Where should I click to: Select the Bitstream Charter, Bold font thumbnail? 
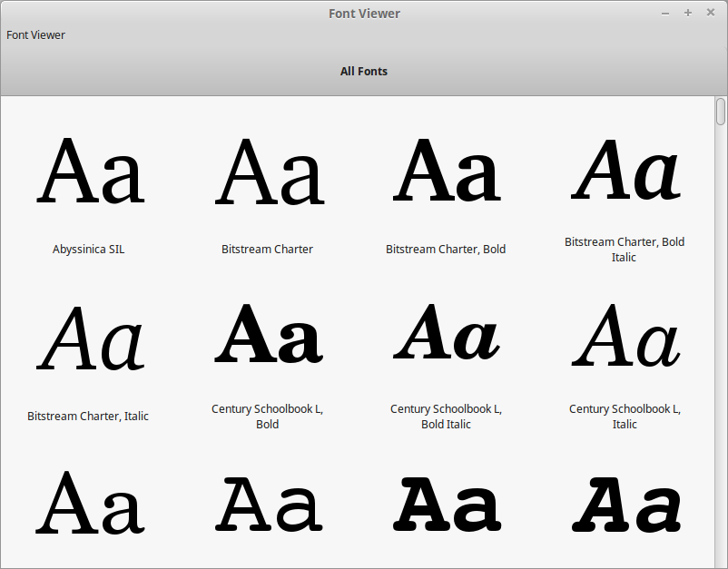point(447,170)
